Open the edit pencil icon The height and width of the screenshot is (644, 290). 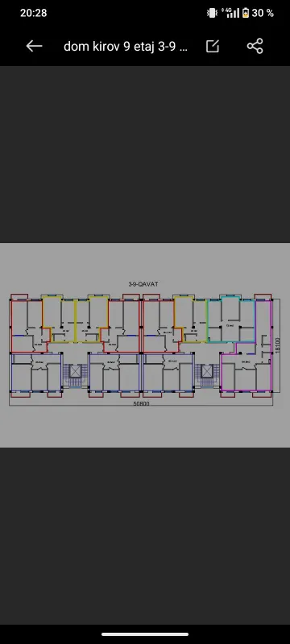pyautogui.click(x=213, y=46)
